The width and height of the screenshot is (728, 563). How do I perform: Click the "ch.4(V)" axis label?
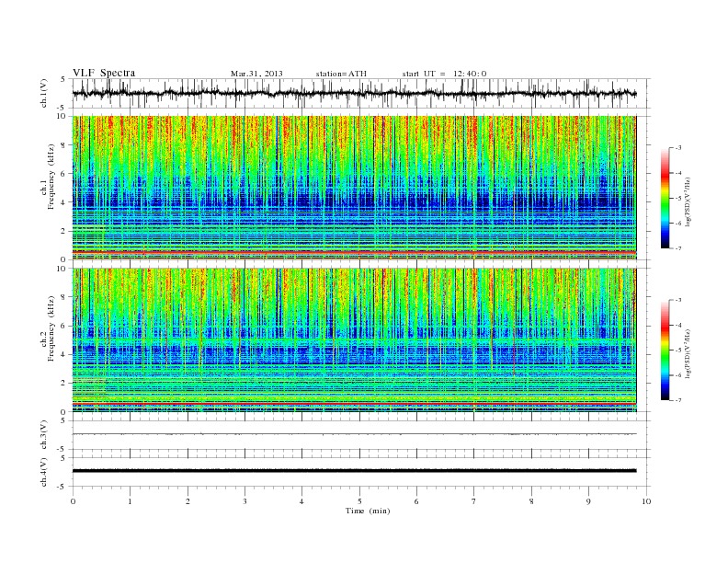pos(44,472)
